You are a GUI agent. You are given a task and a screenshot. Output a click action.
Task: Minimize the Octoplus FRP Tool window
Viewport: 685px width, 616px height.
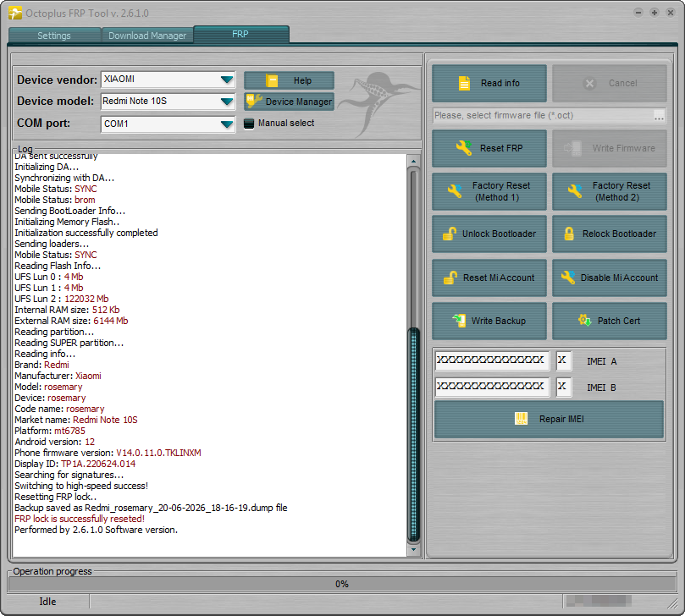point(638,13)
